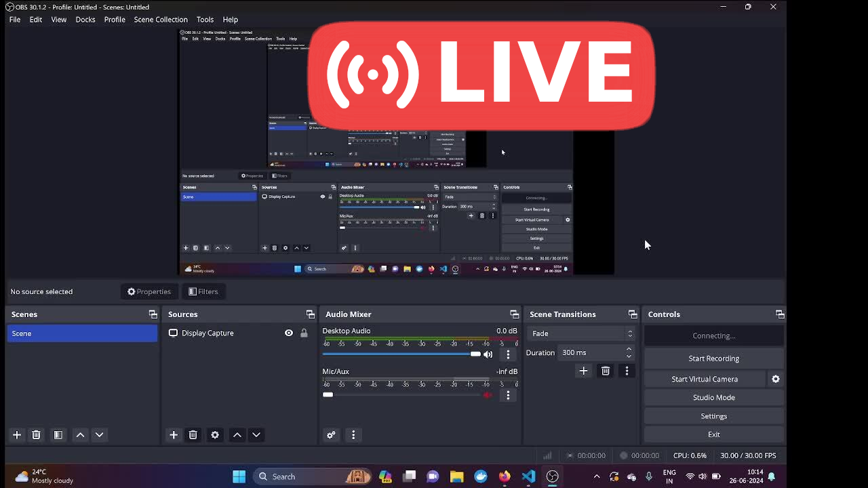The height and width of the screenshot is (488, 868).
Task: Open the Edit menu
Action: coord(36,20)
